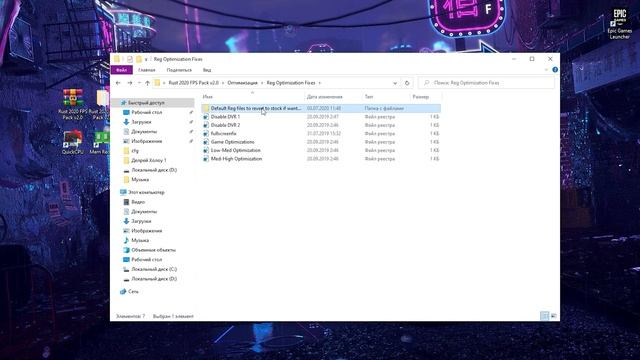The width and height of the screenshot is (640, 360).
Task: Select Default Reg files to revert folder
Action: click(x=321, y=108)
